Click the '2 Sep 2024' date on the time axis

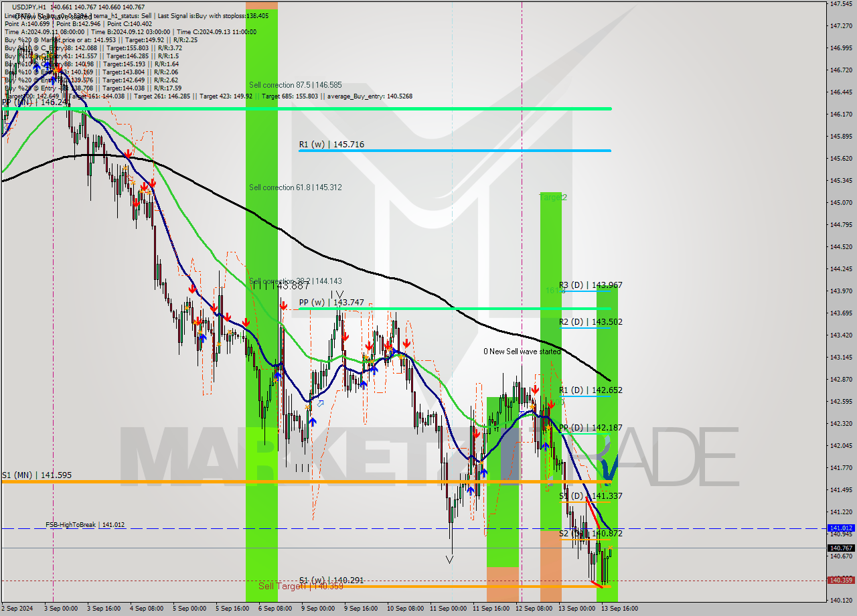coord(17,609)
